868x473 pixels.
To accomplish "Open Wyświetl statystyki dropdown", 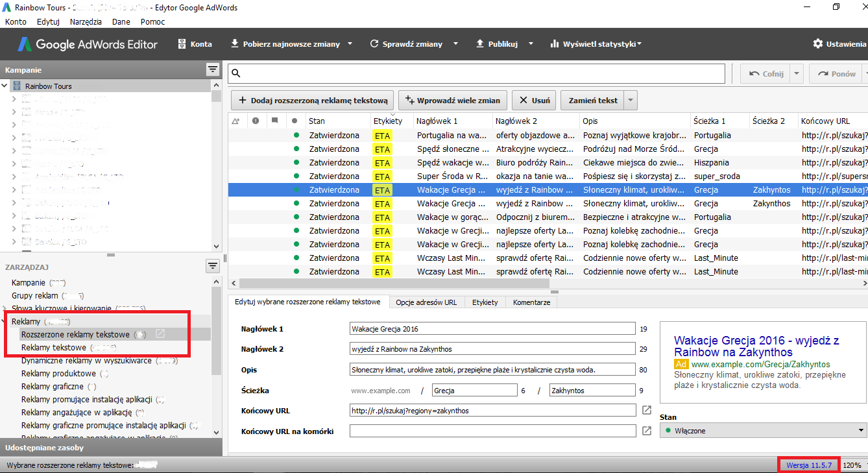I will [596, 44].
